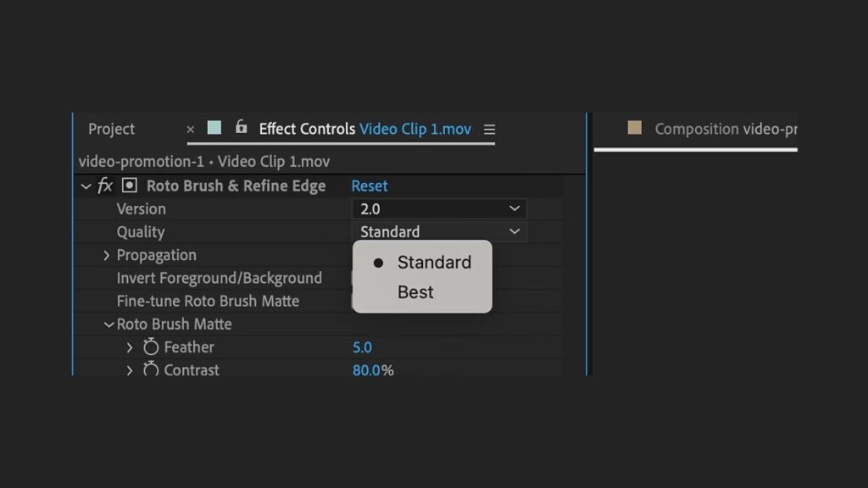Reset the Roto Brush & Refine Edge effect
Image resolution: width=868 pixels, height=488 pixels.
tap(370, 186)
